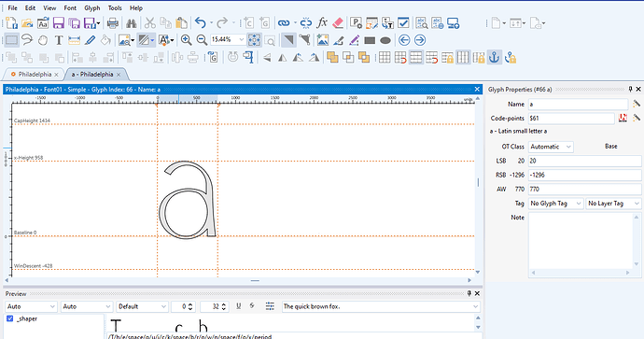Click the pink eraser icon
This screenshot has height=339, width=644.
tap(338, 23)
